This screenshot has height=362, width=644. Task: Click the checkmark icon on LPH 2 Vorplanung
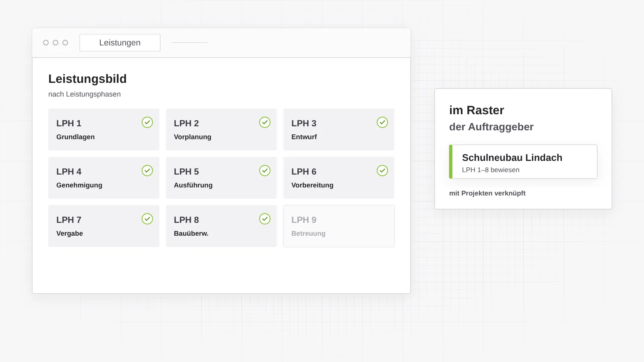tap(265, 122)
